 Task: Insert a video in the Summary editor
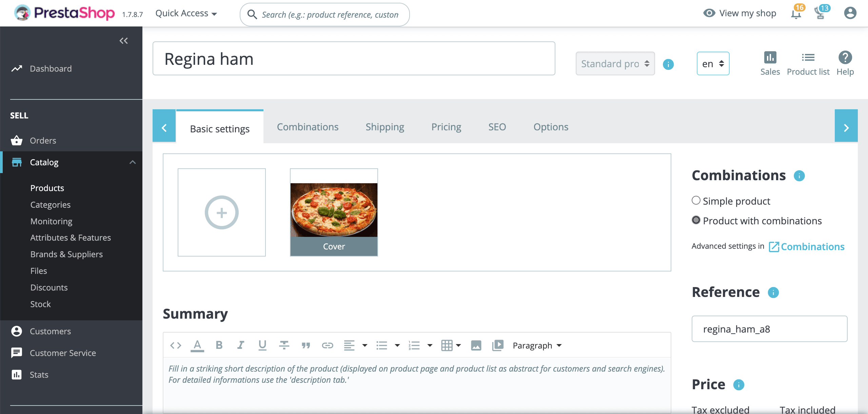click(x=497, y=345)
